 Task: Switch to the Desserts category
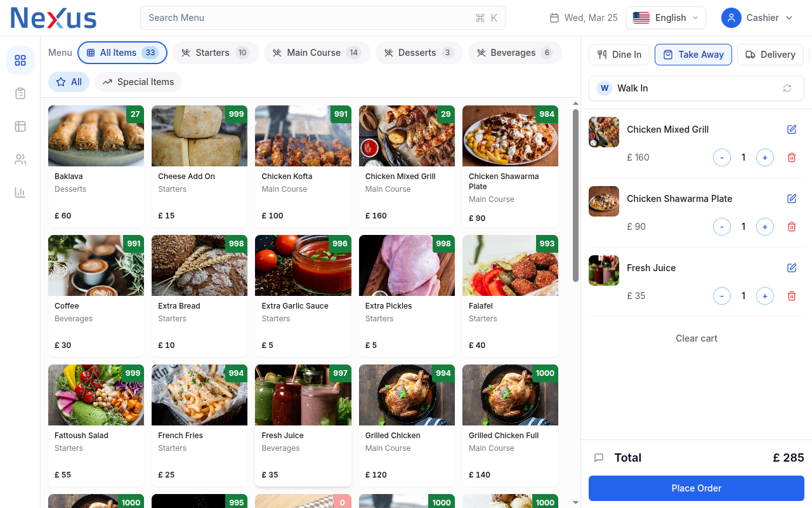[x=419, y=53]
